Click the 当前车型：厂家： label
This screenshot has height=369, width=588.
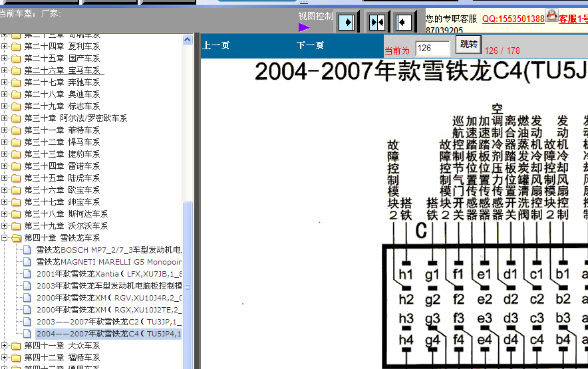[30, 13]
